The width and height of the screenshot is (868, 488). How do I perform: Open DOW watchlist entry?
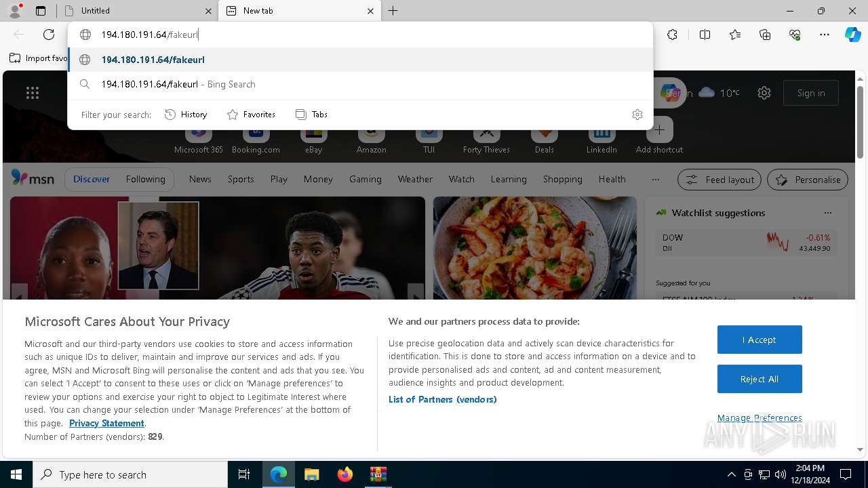pos(746,243)
